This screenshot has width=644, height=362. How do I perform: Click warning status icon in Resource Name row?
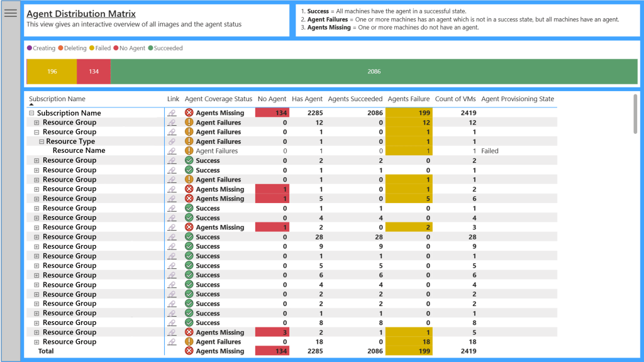coord(189,151)
